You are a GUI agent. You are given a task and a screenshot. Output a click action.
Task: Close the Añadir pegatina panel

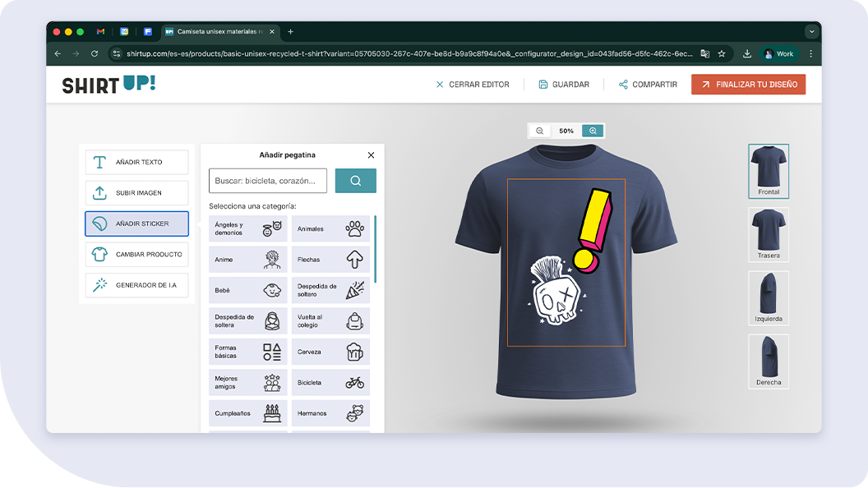(371, 155)
